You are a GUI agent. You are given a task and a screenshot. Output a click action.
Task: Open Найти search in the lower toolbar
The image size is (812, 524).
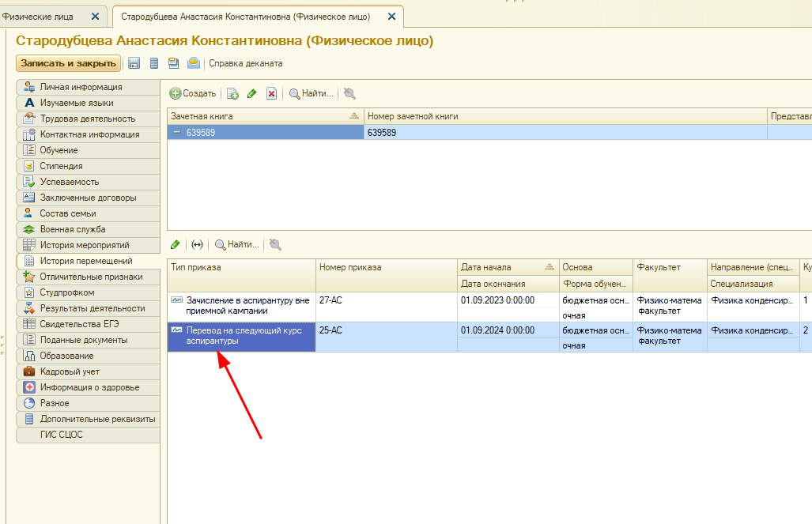click(x=237, y=244)
